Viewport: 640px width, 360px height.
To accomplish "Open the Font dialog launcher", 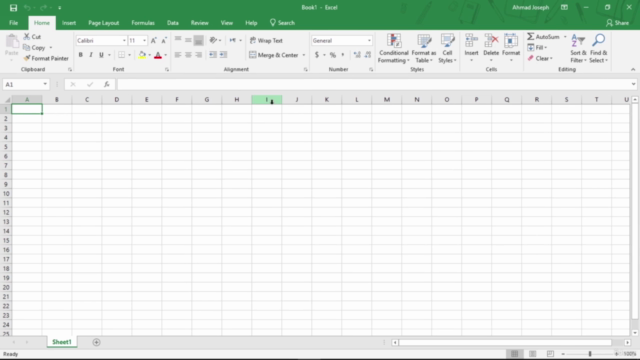I will (167, 70).
